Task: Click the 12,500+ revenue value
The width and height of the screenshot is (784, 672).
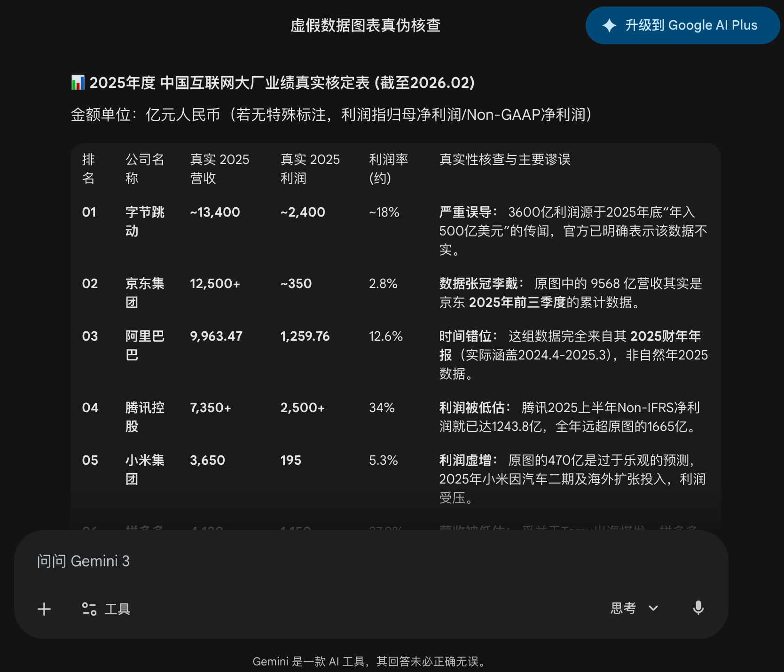Action: click(x=215, y=284)
